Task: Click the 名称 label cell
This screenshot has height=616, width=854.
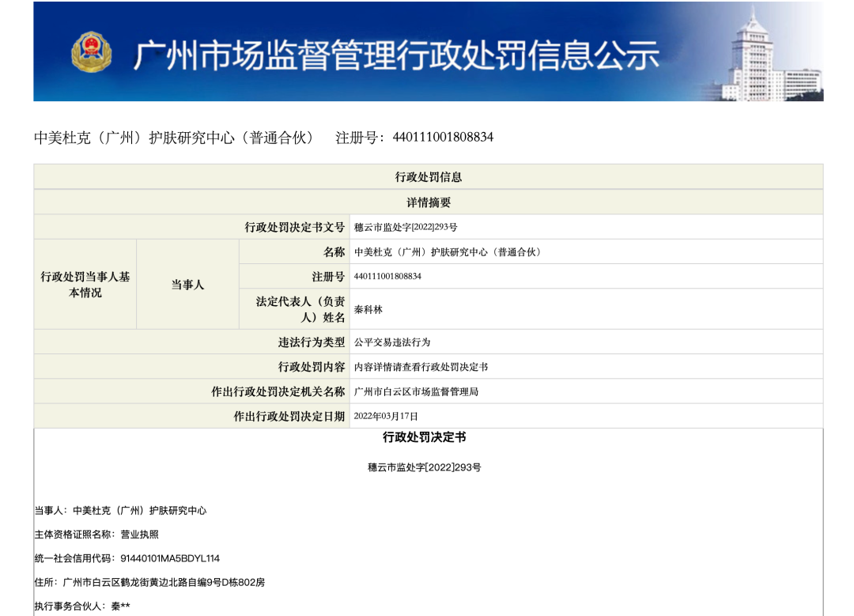Action: pyautogui.click(x=294, y=251)
